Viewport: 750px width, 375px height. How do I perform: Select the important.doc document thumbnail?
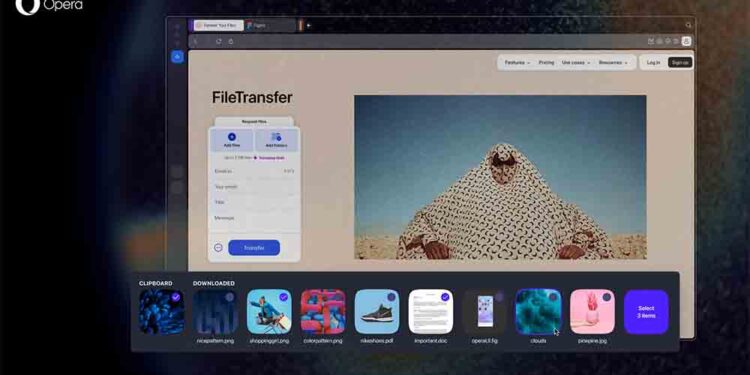[x=431, y=312]
